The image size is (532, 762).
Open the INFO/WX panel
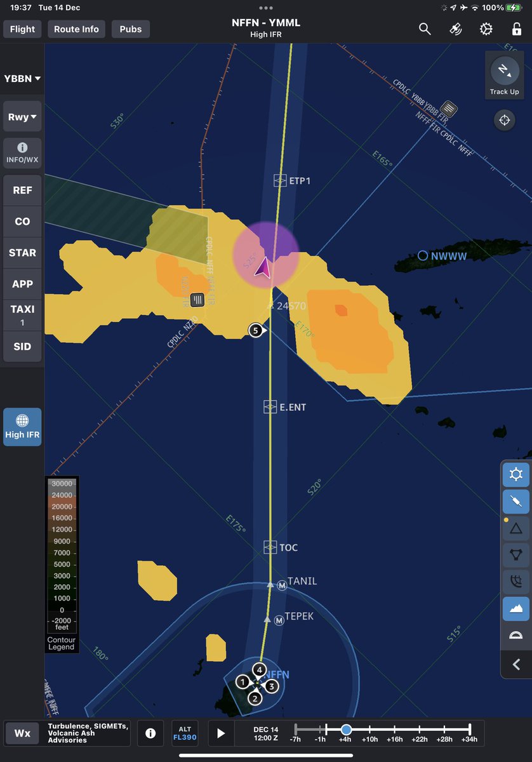click(22, 152)
